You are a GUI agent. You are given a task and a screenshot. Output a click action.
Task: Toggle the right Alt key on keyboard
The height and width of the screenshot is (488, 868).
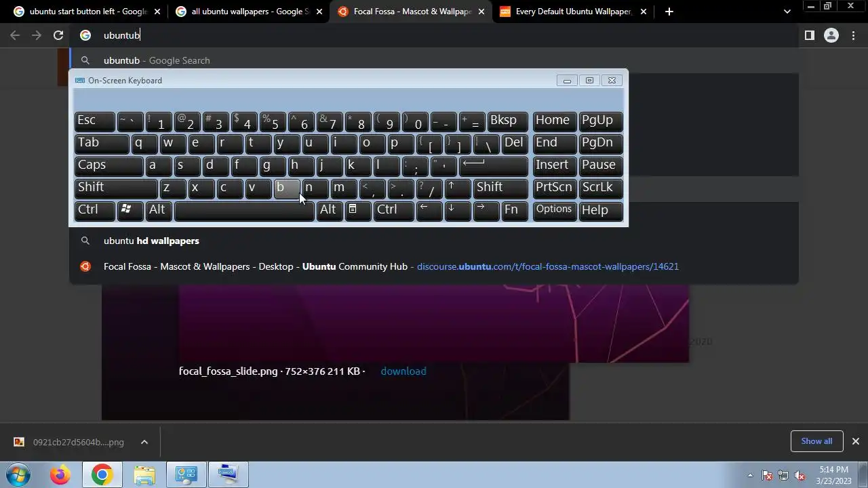click(x=329, y=210)
